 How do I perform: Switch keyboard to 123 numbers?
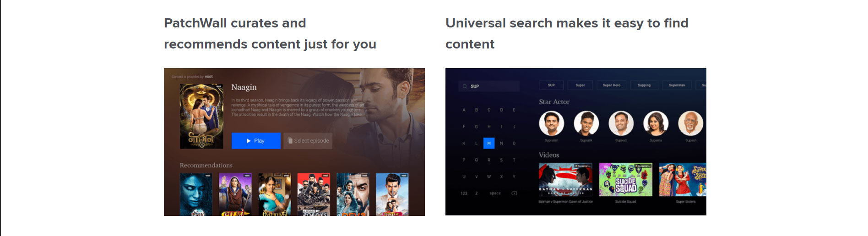click(x=464, y=193)
